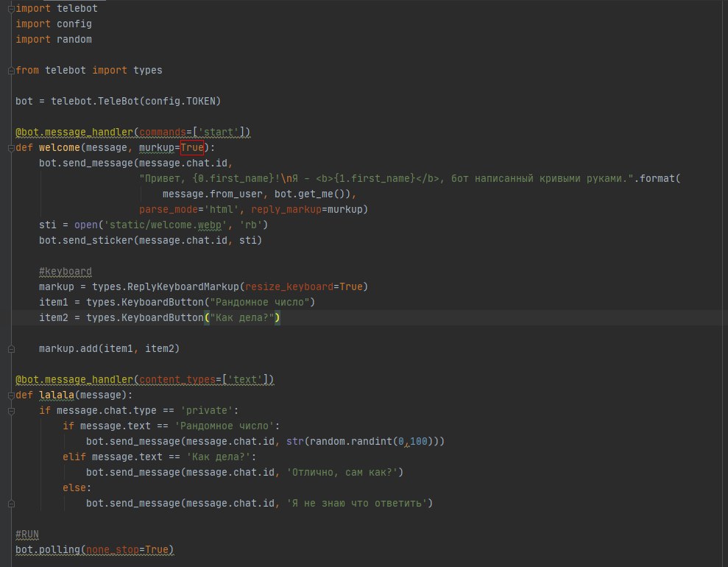This screenshot has height=567, width=728.
Task: Place cursor on 'config' in import config
Action: point(74,24)
